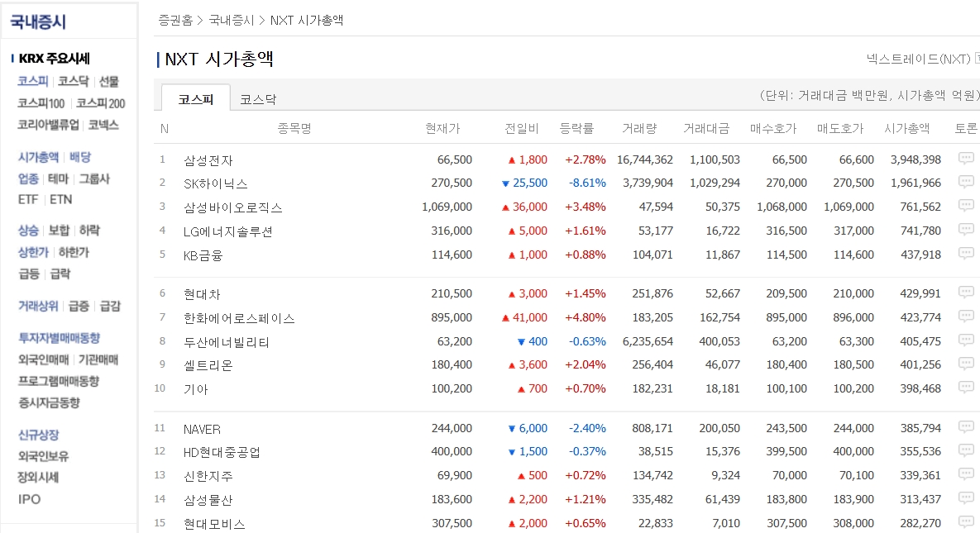980x533 pixels.
Task: Open discussion board icon for 신한지주
Action: click(x=966, y=475)
